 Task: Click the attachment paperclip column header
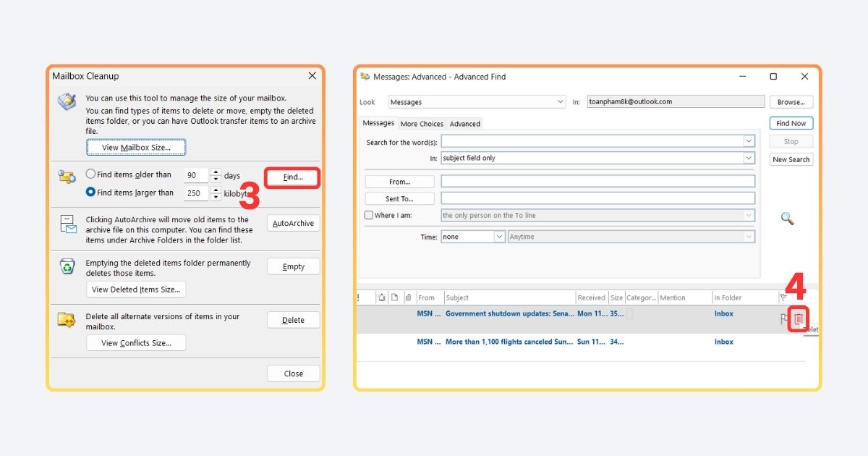(409, 297)
